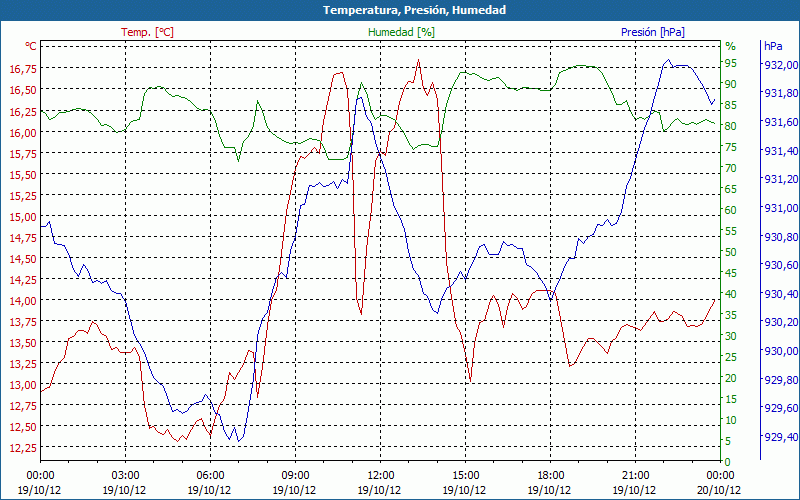Click temperature axis value '14,50'

pos(23,259)
